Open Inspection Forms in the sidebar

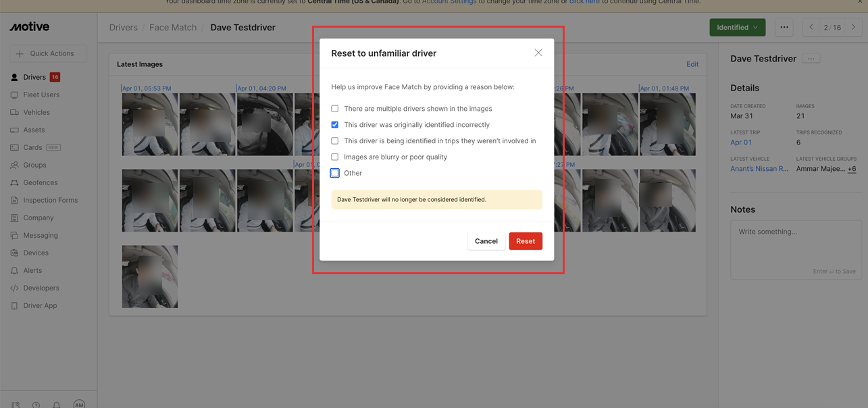pyautogui.click(x=50, y=200)
